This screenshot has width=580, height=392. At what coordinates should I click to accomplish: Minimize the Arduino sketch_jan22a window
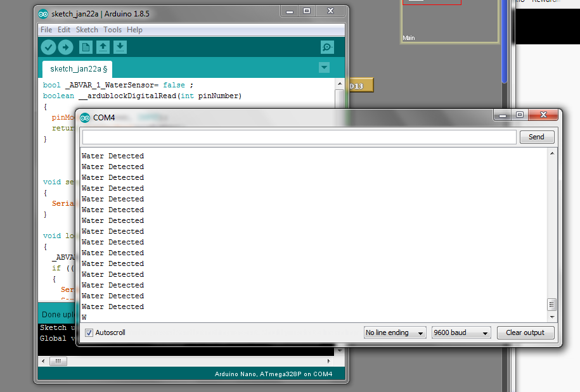pyautogui.click(x=290, y=11)
